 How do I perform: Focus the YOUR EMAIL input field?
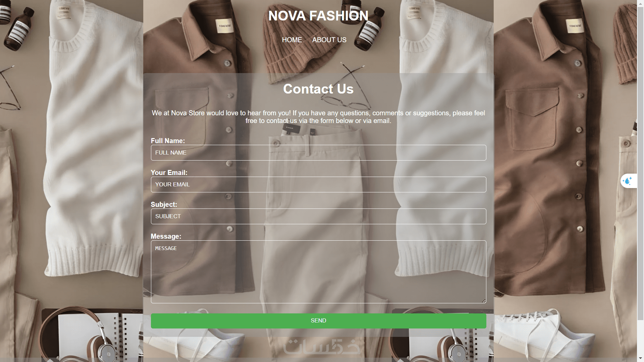pyautogui.click(x=318, y=184)
